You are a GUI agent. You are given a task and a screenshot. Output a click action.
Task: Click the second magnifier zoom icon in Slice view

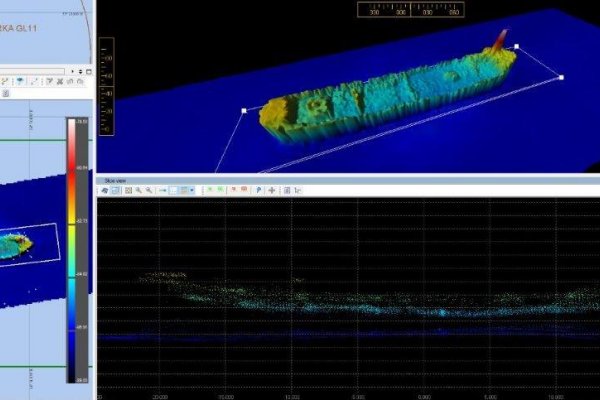tap(149, 190)
